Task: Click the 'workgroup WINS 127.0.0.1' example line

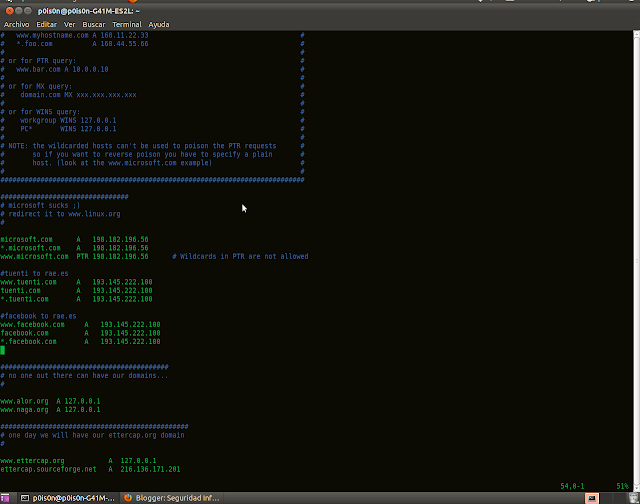Action: 68,120
